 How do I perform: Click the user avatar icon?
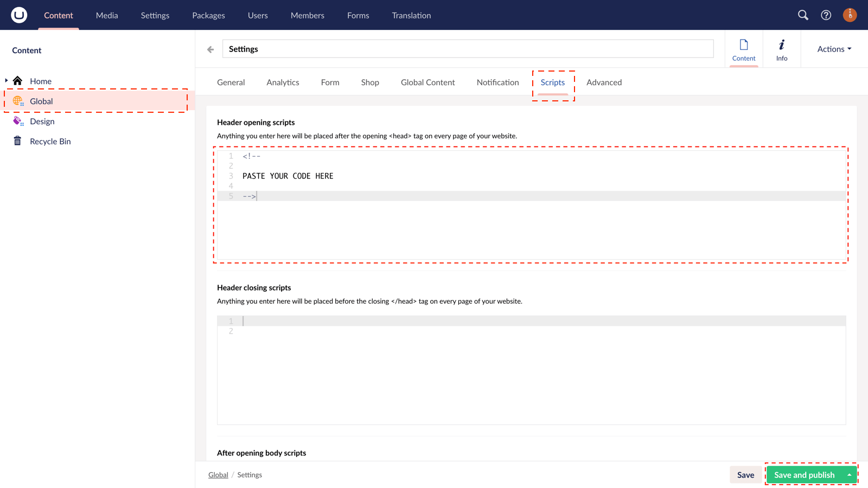point(849,15)
